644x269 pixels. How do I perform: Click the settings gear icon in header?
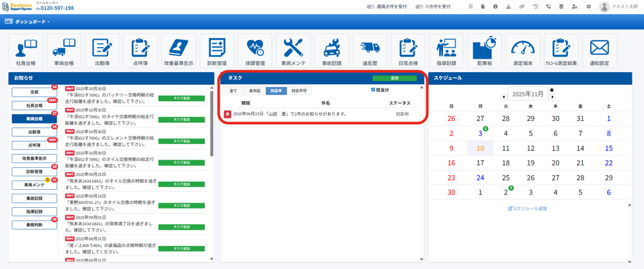click(x=588, y=7)
